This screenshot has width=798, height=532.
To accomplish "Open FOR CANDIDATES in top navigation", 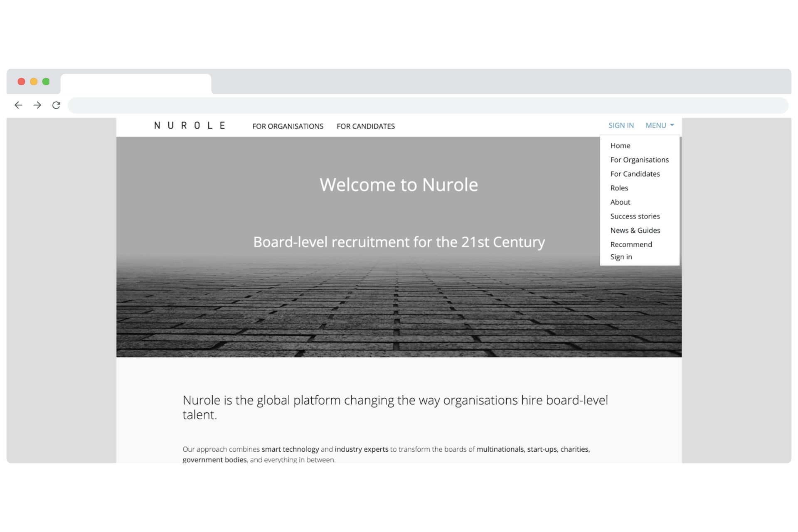I will click(x=365, y=126).
